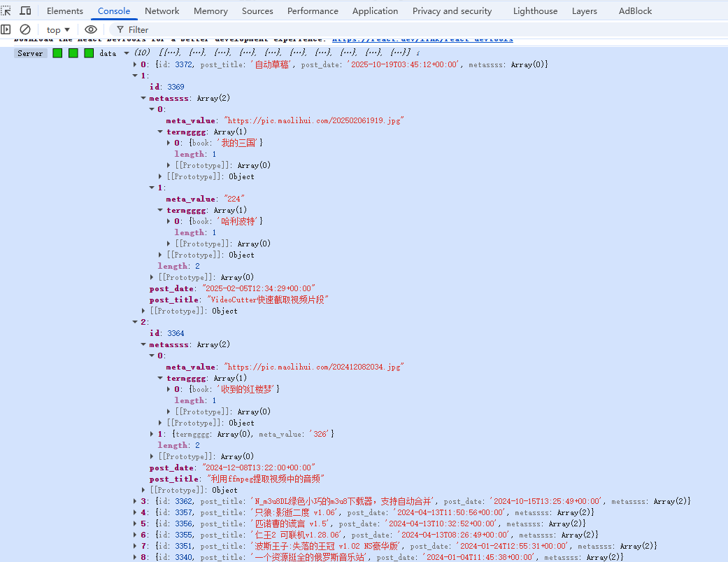
Task: Switch to the Elements tab
Action: pyautogui.click(x=65, y=10)
